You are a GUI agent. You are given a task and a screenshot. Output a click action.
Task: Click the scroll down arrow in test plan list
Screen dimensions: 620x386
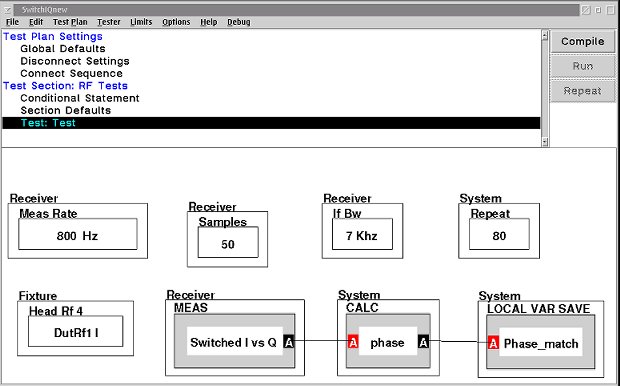pos(545,142)
